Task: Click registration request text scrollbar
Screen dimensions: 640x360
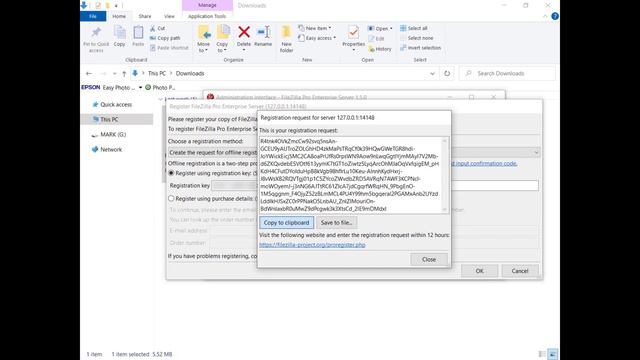Action: tap(444, 175)
